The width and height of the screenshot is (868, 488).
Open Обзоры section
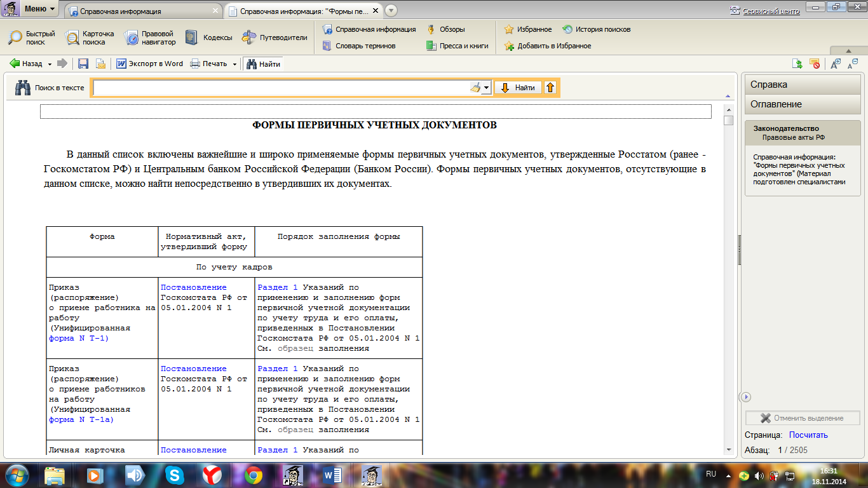pos(445,29)
